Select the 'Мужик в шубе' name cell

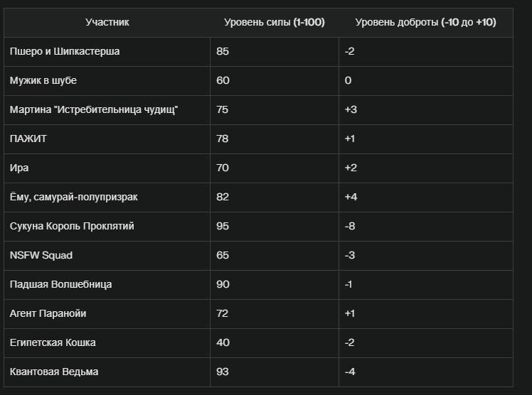[x=107, y=80]
